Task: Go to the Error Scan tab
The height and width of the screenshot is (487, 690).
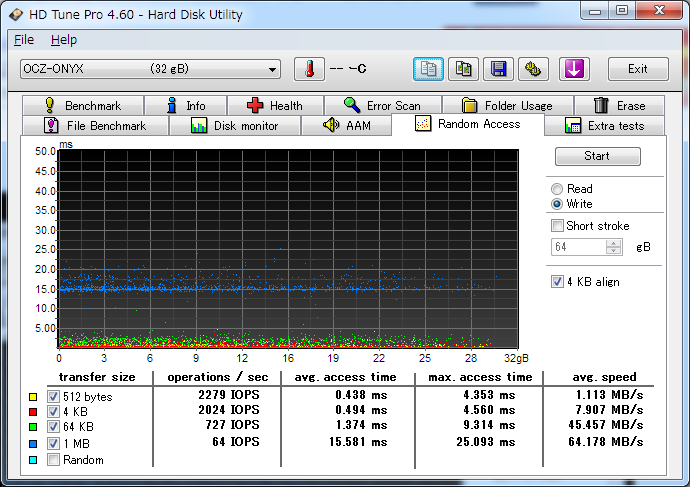Action: 383,106
